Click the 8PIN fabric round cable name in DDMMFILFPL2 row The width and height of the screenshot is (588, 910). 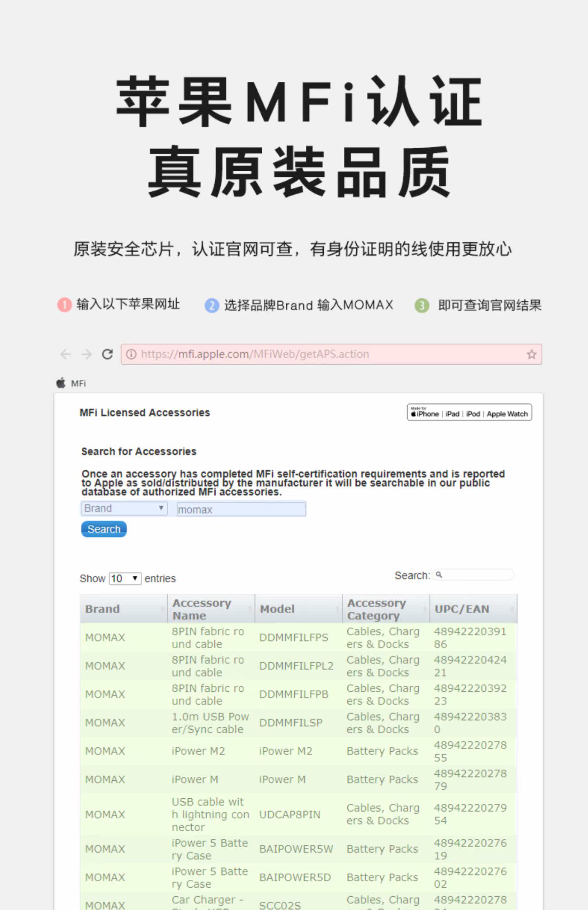pyautogui.click(x=208, y=666)
